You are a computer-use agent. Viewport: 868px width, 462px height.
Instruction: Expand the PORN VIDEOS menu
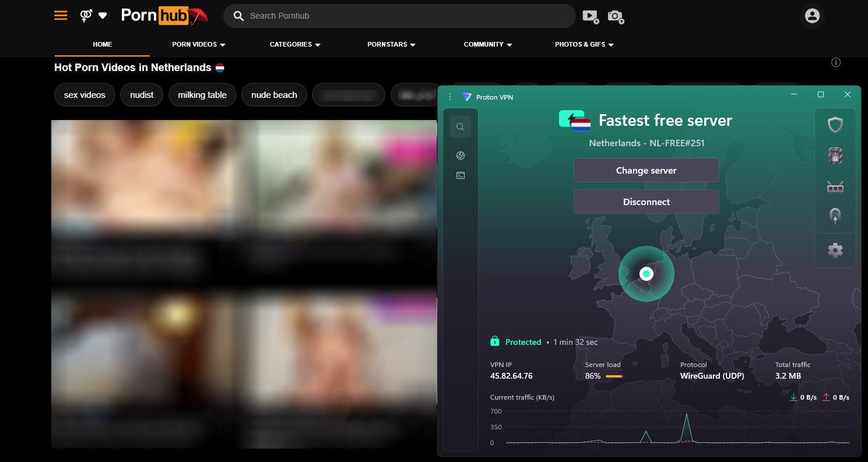point(199,44)
